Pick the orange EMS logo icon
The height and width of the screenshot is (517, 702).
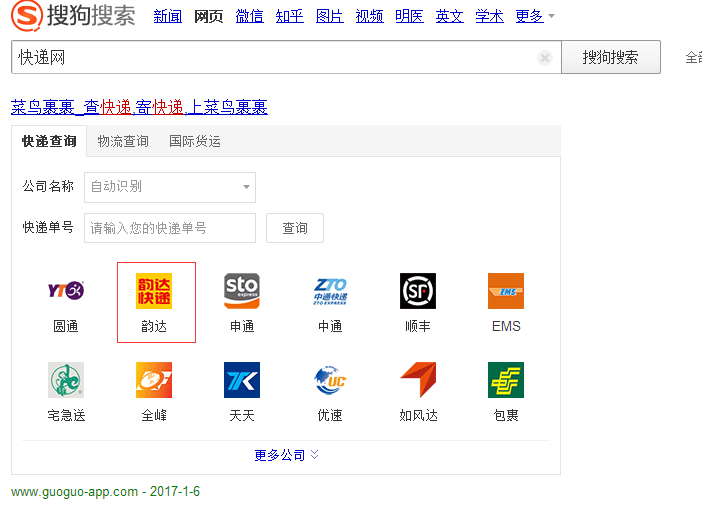coord(506,291)
